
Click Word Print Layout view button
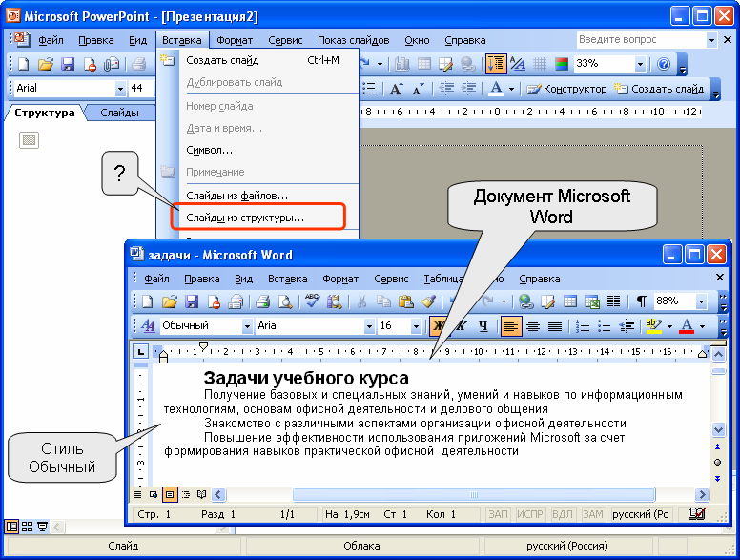[x=170, y=494]
